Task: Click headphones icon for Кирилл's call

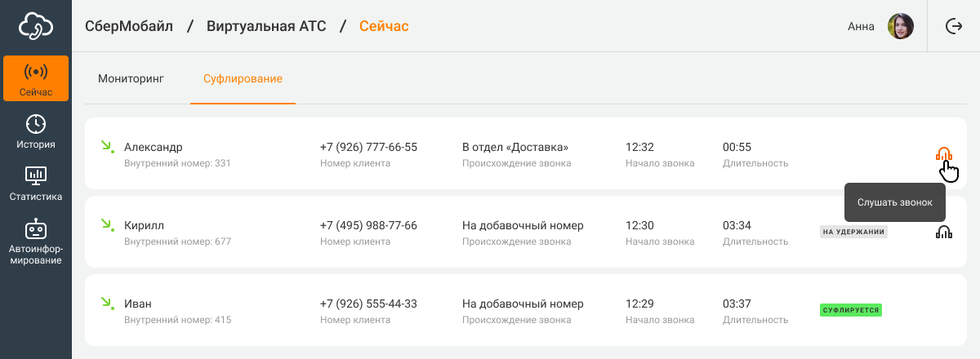Action: tap(944, 232)
